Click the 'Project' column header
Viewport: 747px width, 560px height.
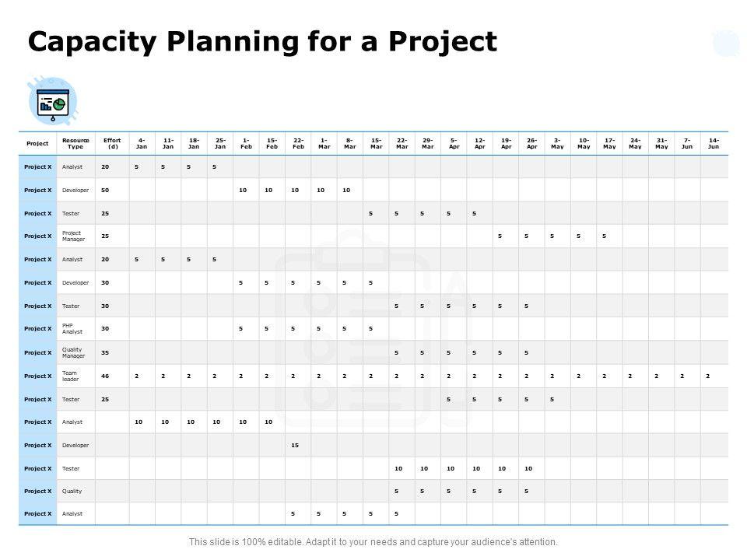click(x=37, y=143)
